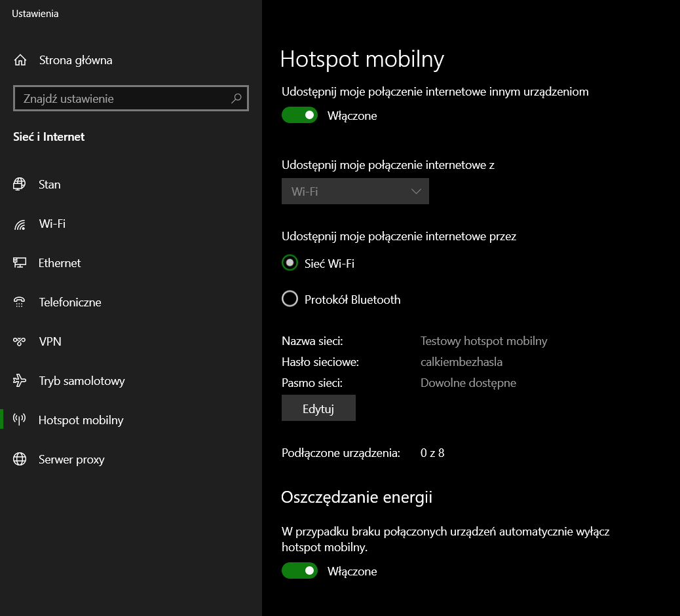Click the home icon beside Strona główna
This screenshot has height=616, width=680.
point(20,60)
